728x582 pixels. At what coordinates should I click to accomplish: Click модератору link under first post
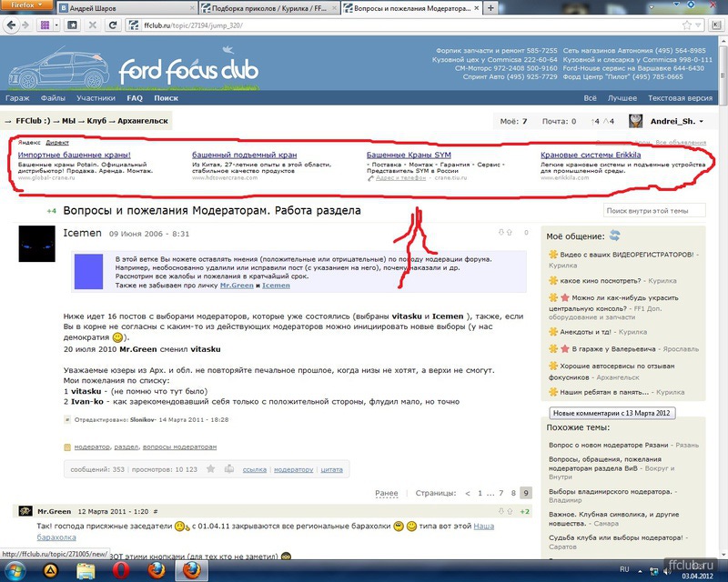pyautogui.click(x=293, y=469)
